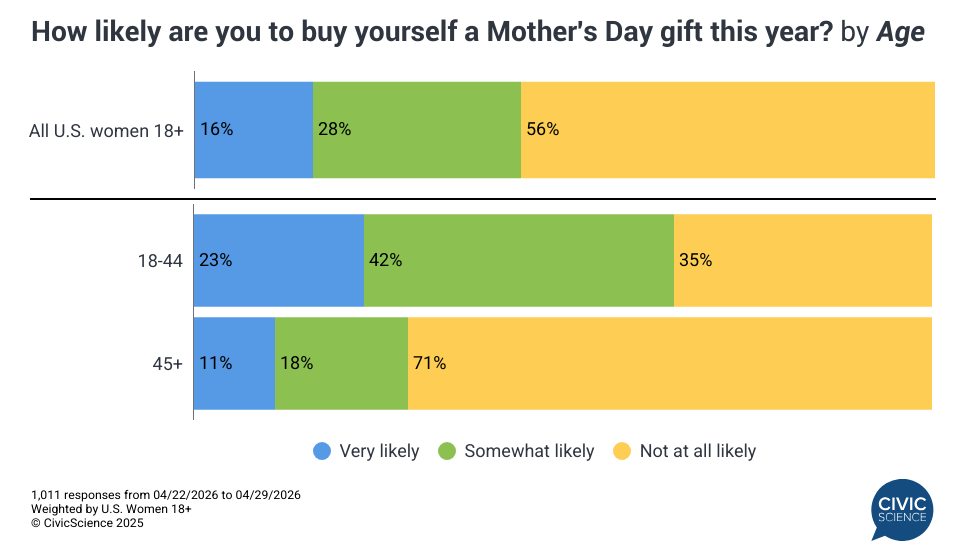966x557 pixels.
Task: Click the 11% bar for ages 45+
Action: pyautogui.click(x=234, y=363)
